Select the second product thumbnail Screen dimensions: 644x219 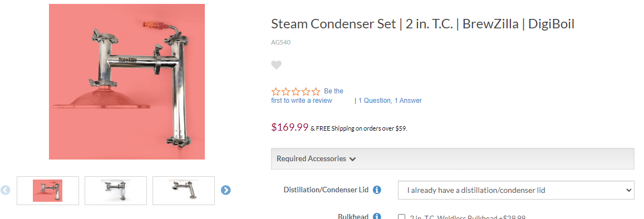116,190
